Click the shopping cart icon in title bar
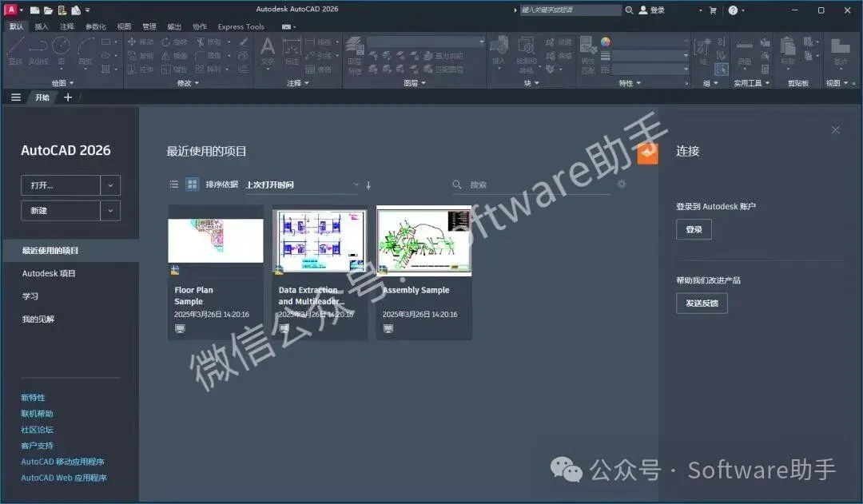The height and width of the screenshot is (504, 863). pyautogui.click(x=713, y=10)
